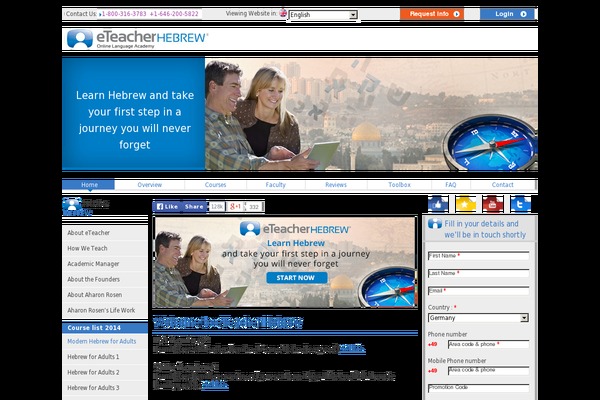Click the First Name input field
Viewport: 600px width, 400px height.
478,256
